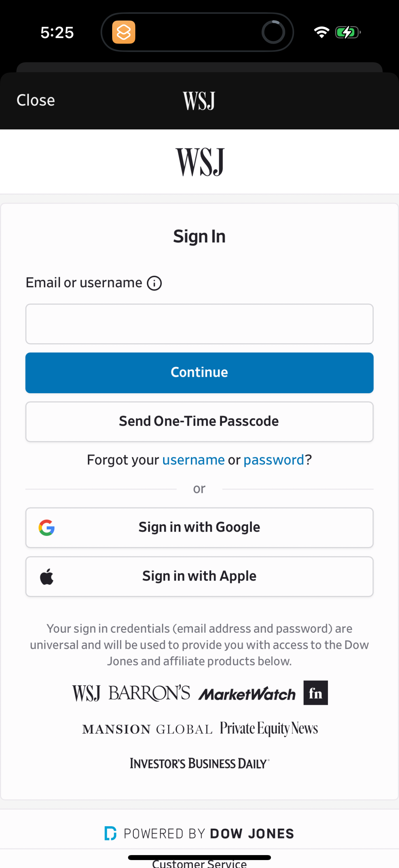Tap the WSJ title in the black header
399x868 pixels.
coord(199,100)
